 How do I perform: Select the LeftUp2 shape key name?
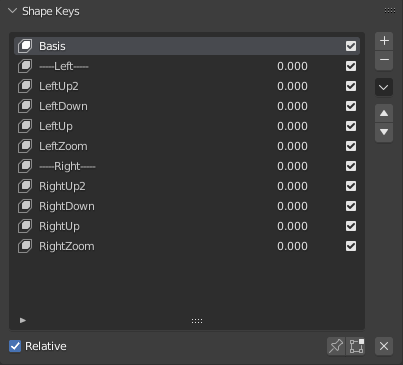pos(59,86)
